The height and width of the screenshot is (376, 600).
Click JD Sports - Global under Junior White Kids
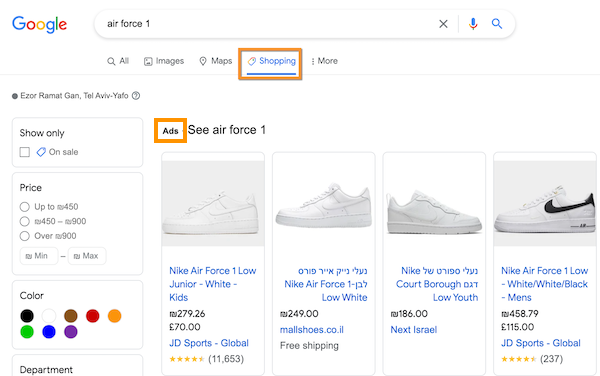coord(209,343)
